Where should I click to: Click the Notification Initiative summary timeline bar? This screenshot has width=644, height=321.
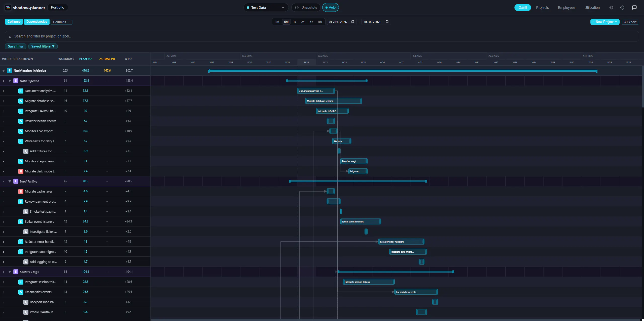pos(403,71)
